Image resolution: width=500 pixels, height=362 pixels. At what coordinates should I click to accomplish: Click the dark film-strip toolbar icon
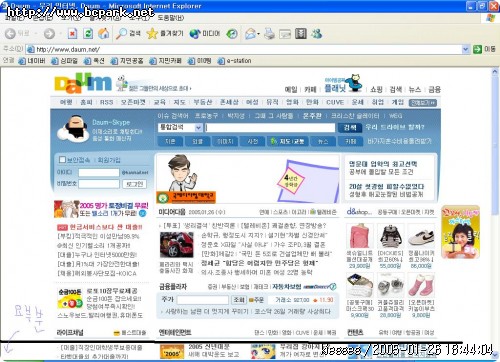click(x=301, y=34)
